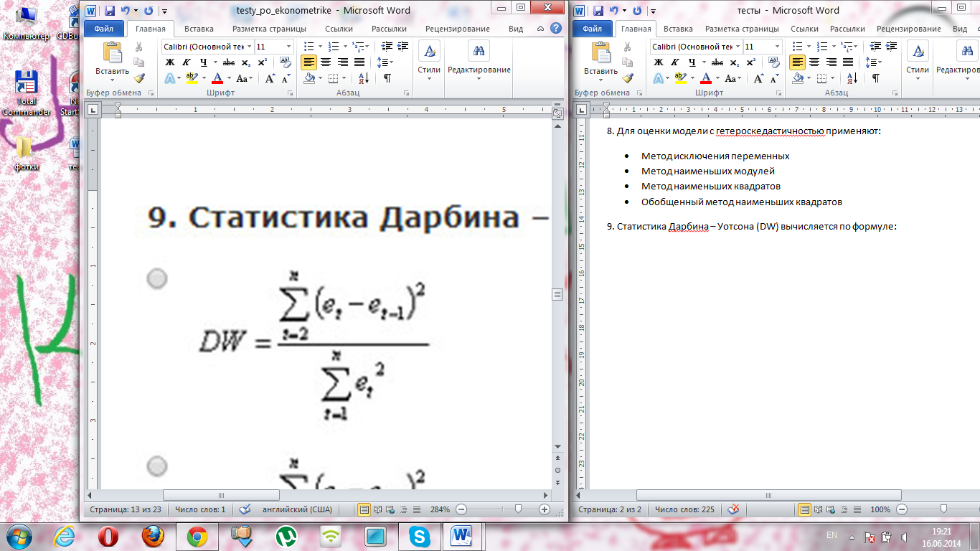Viewport: 980px width, 551px height.
Task: Click zoom slider handle in testy_po_ekonometrike status bar
Action: [x=518, y=509]
